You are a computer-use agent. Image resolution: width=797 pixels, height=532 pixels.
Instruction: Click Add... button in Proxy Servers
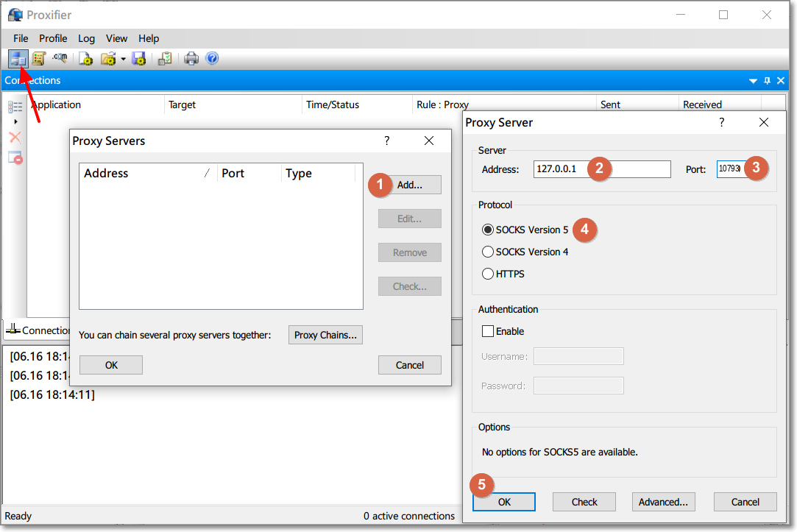410,185
